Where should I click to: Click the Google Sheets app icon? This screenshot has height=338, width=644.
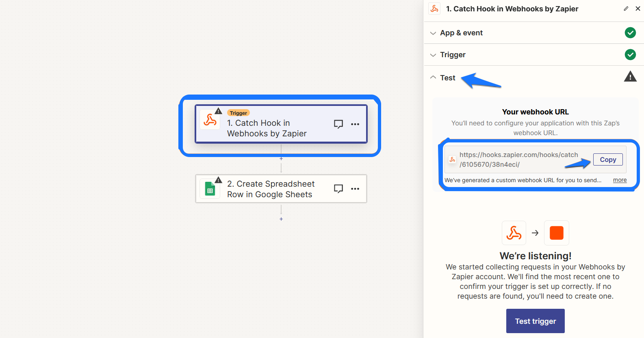210,189
